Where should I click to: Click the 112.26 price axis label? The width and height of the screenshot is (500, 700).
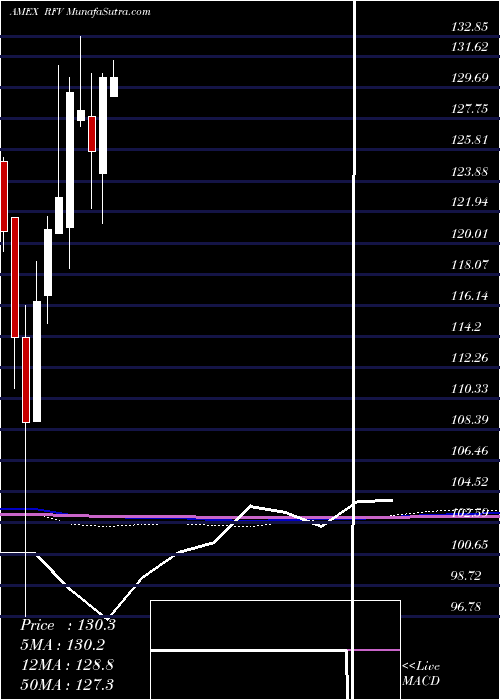click(469, 358)
